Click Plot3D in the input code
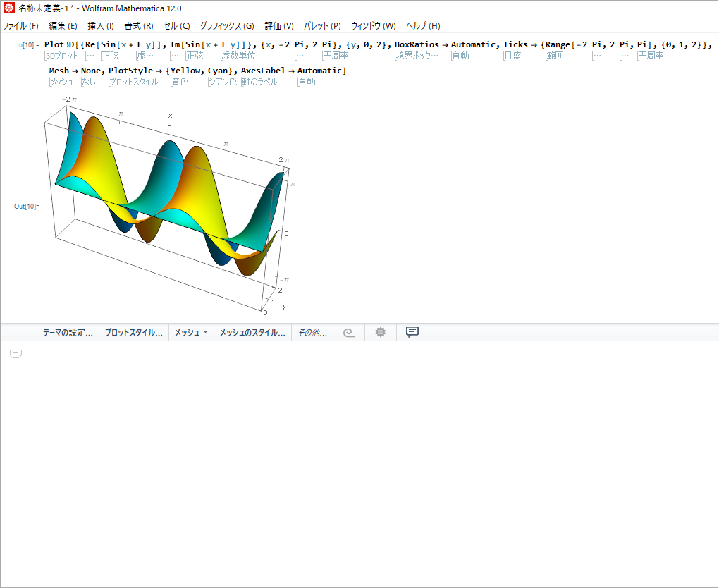The image size is (719, 588). [x=59, y=44]
